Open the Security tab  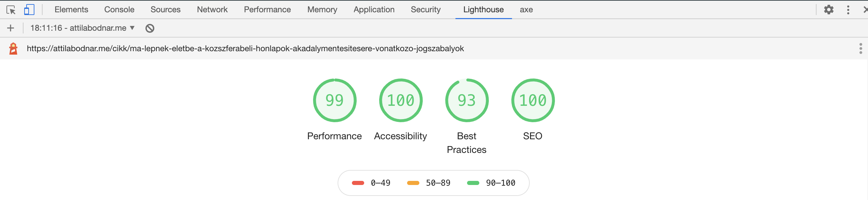pyautogui.click(x=426, y=10)
